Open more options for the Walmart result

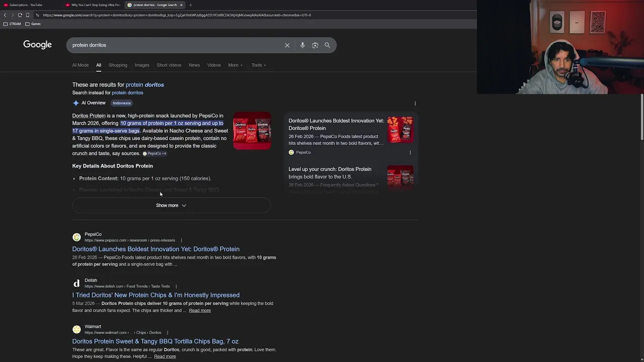point(168,332)
